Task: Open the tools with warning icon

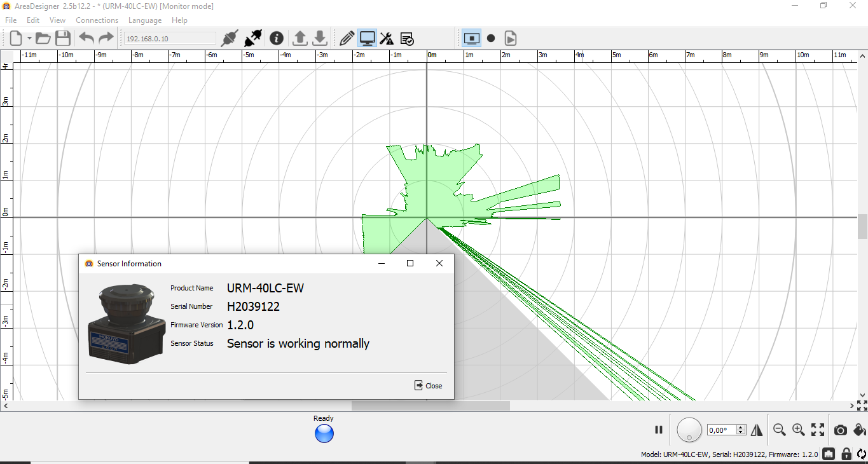Action: coord(387,38)
